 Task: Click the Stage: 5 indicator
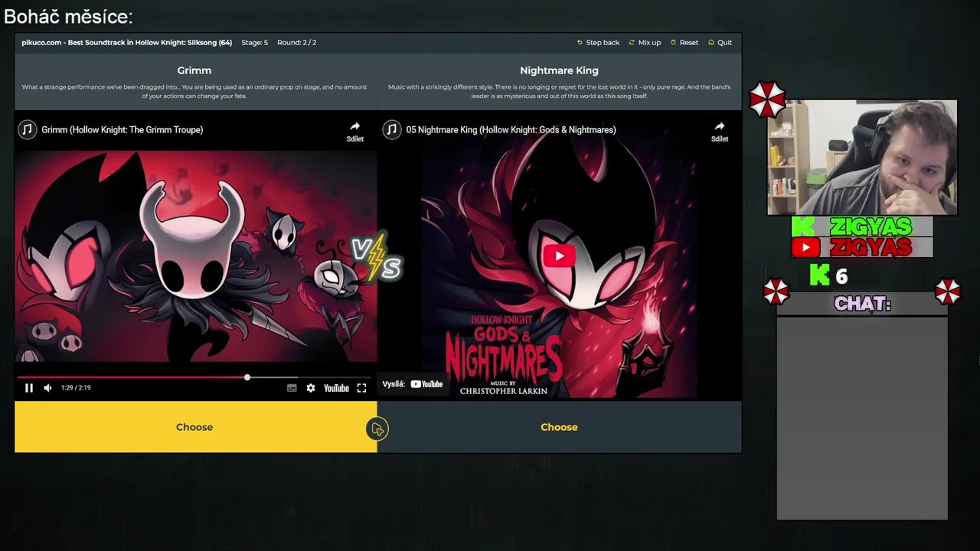point(255,43)
